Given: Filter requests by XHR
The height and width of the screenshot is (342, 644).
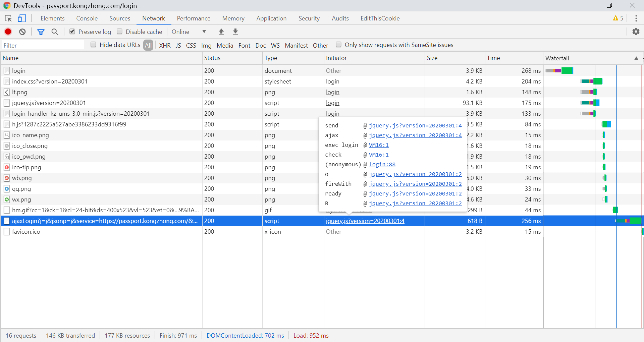Looking at the screenshot, I should (x=165, y=45).
